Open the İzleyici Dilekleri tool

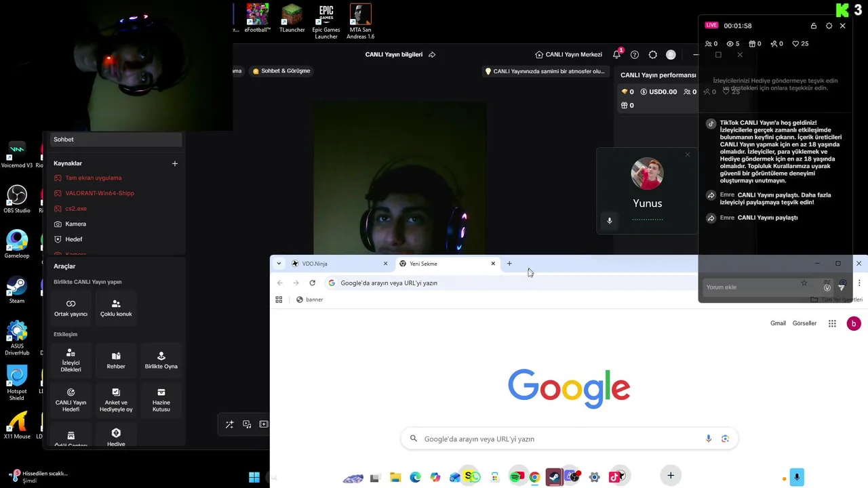71,361
